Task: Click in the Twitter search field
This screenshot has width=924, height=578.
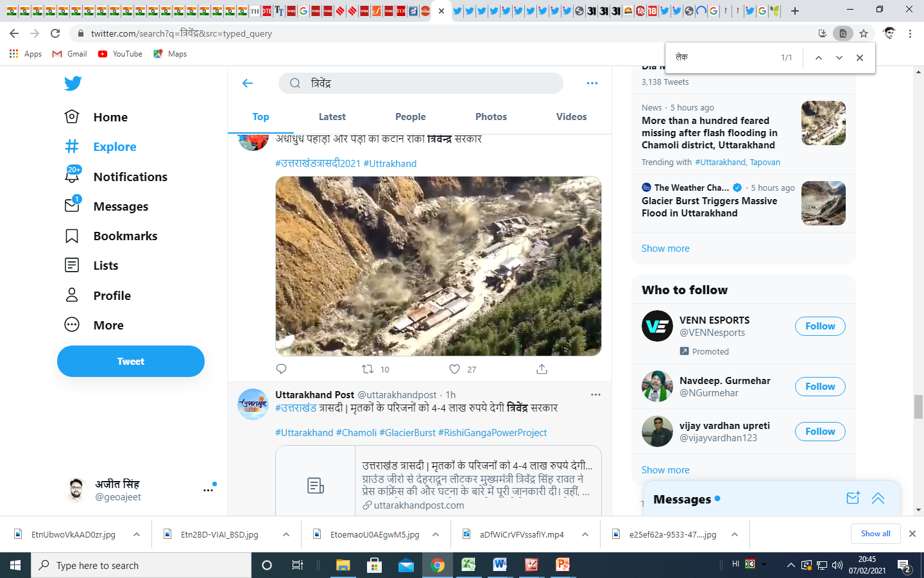Action: tap(421, 83)
